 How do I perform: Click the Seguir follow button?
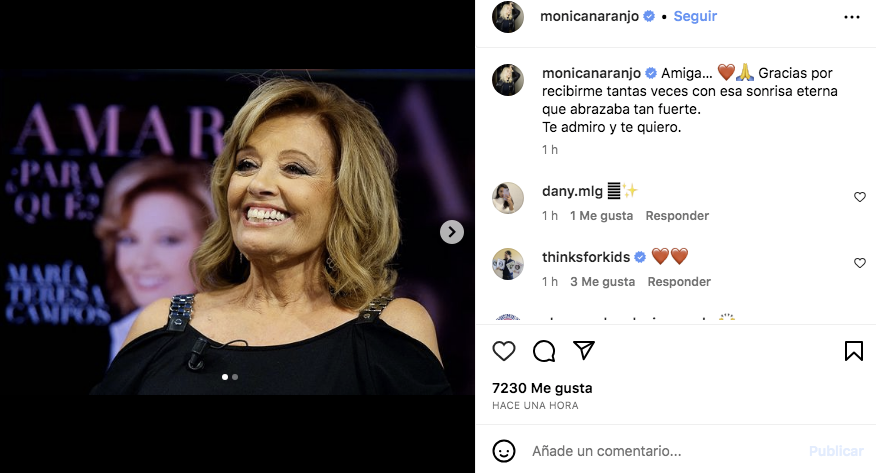[x=695, y=17]
